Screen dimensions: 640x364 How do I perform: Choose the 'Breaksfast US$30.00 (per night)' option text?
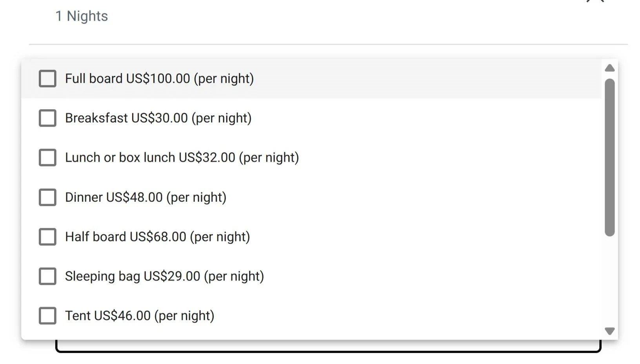pyautogui.click(x=158, y=118)
